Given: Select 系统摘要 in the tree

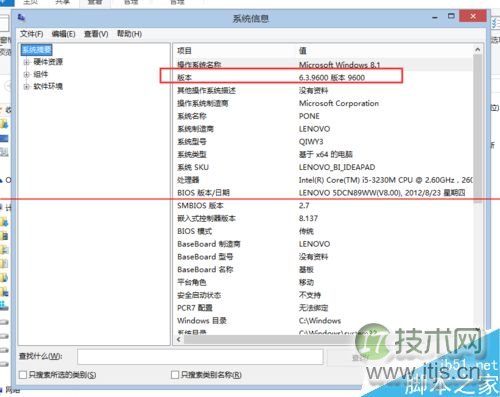Looking at the screenshot, I should pyautogui.click(x=37, y=50).
